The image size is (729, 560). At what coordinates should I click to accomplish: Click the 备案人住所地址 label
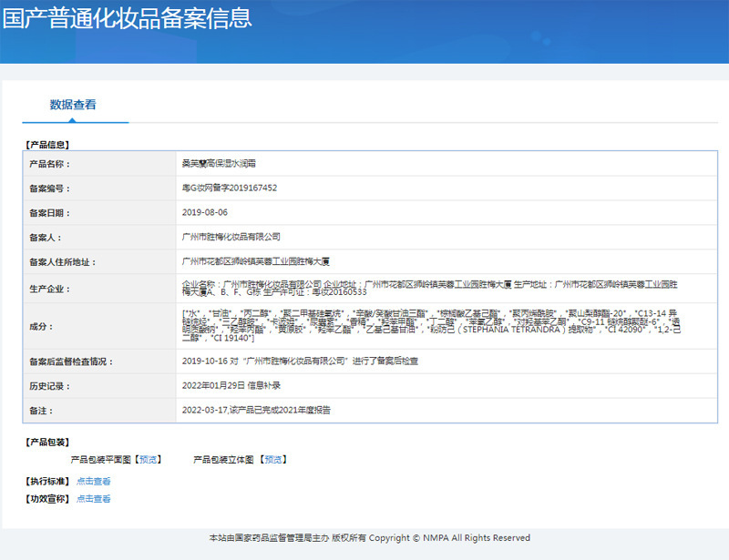(x=63, y=262)
